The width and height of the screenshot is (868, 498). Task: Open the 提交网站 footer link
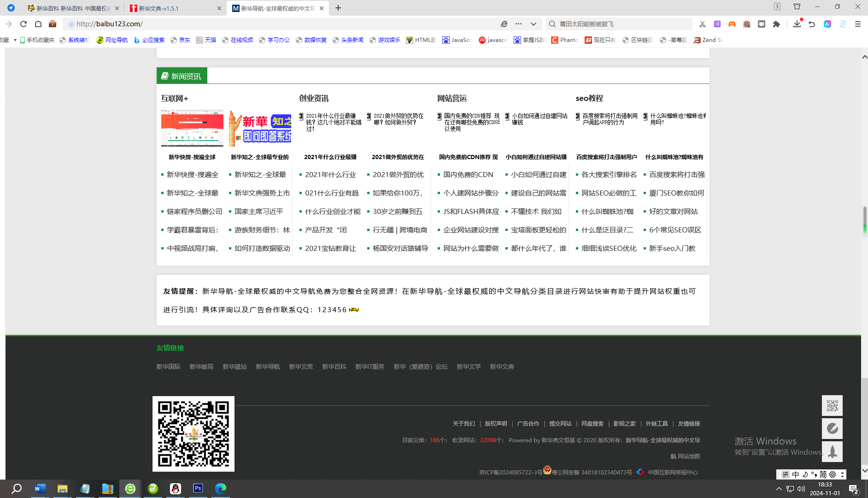(560, 424)
